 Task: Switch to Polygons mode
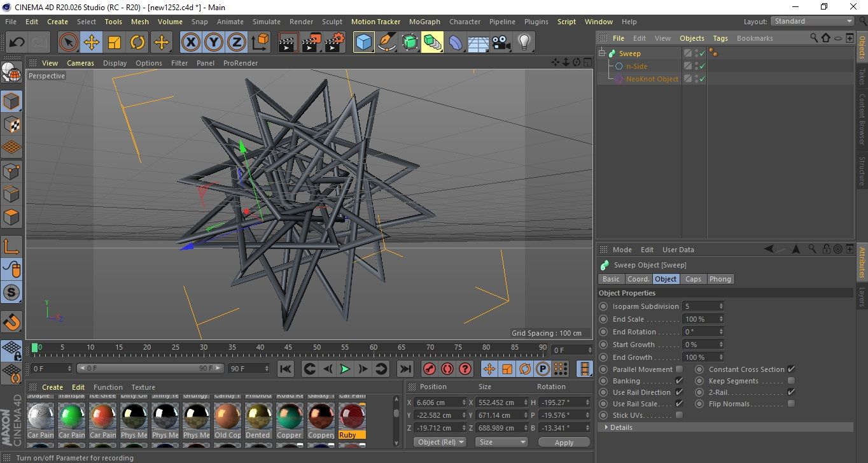pyautogui.click(x=11, y=217)
